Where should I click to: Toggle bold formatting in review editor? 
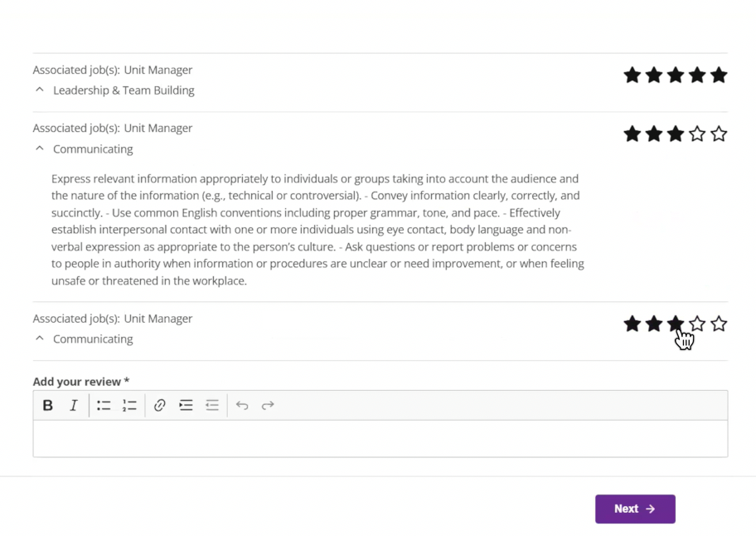(48, 406)
